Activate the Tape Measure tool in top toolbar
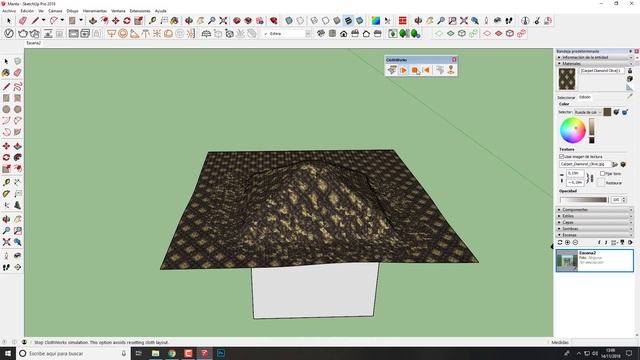Image resolution: width=640 pixels, height=360 pixels. [152, 20]
